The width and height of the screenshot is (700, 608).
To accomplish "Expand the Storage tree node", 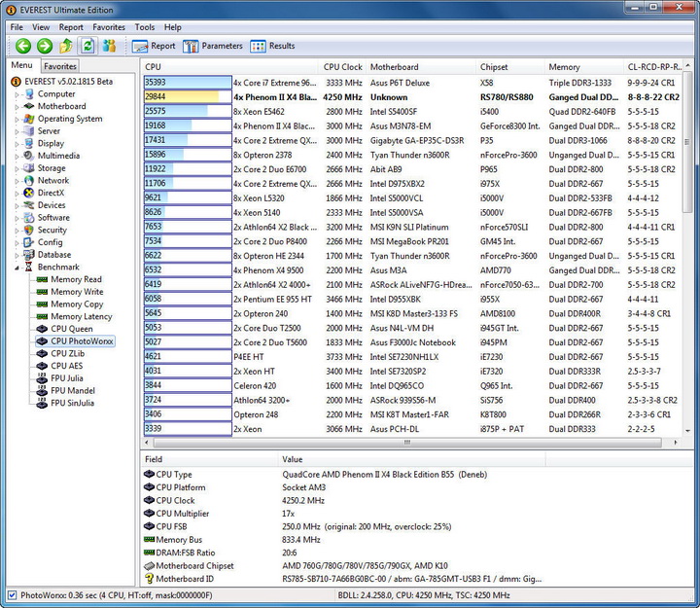I will [x=17, y=168].
